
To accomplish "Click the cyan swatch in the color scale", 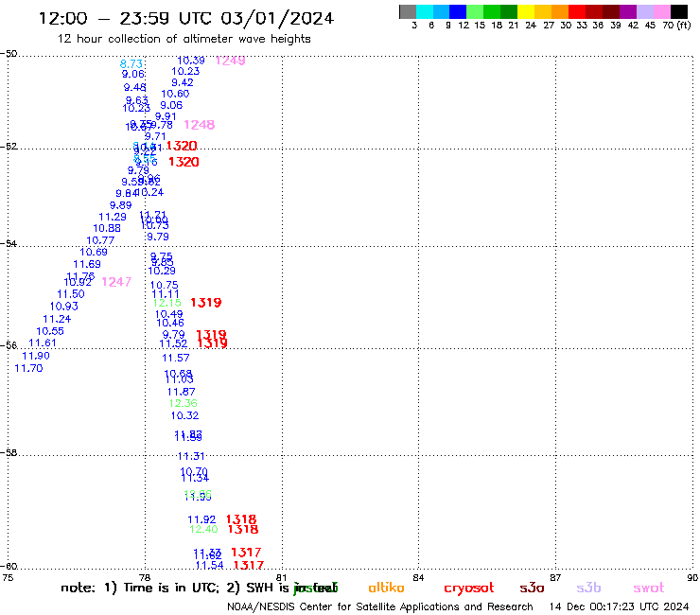I will pos(425,11).
